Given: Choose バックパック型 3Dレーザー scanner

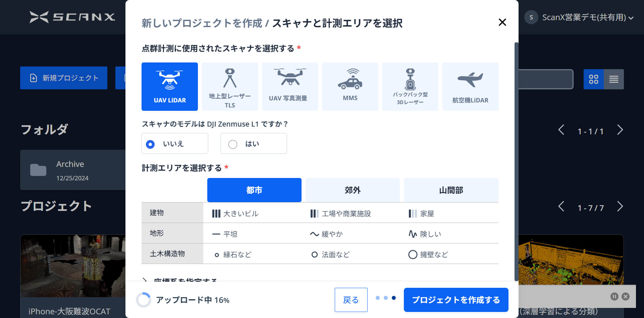Looking at the screenshot, I should click(410, 86).
